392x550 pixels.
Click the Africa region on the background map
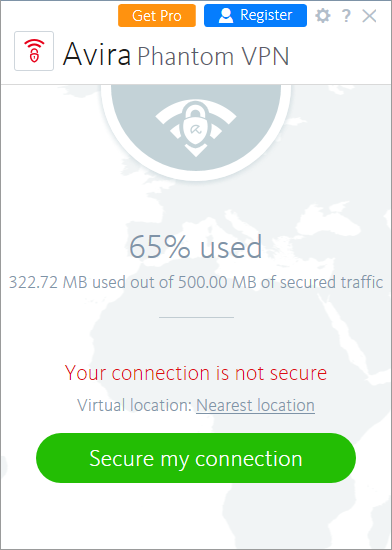pyautogui.click(x=217, y=368)
